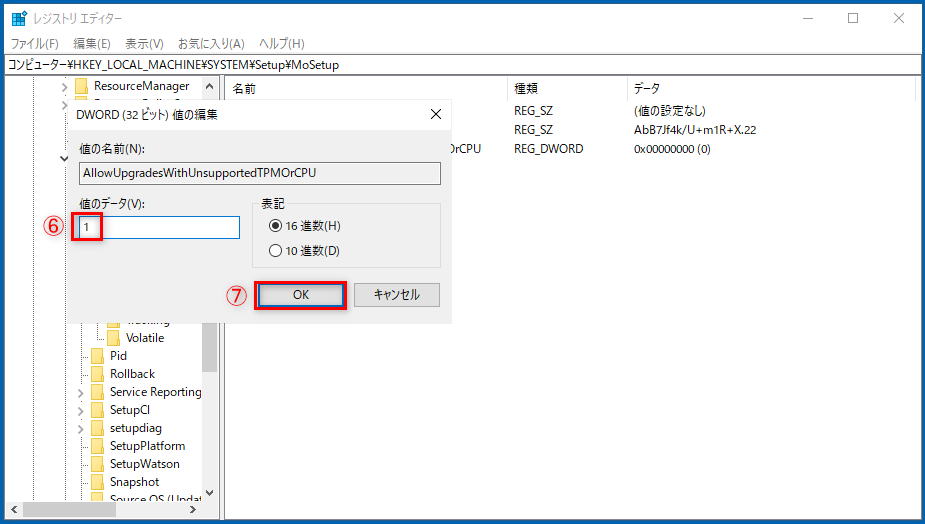This screenshot has width=925, height=524.
Task: Click tree vertical scrollbar thumb
Action: tap(209, 347)
